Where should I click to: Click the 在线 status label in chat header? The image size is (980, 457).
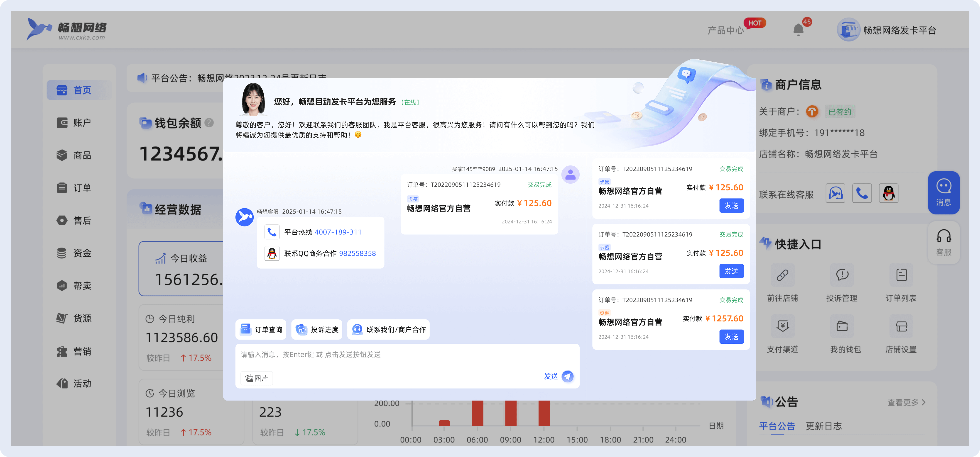410,102
